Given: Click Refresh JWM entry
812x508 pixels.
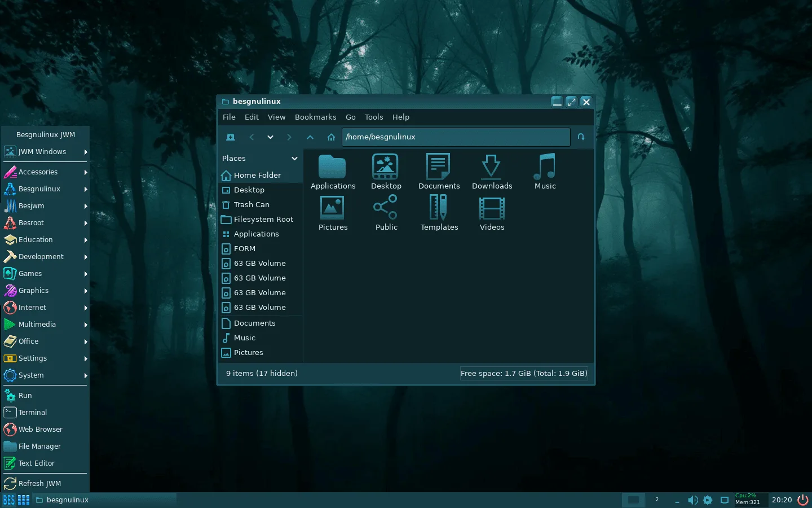Looking at the screenshot, I should 39,484.
